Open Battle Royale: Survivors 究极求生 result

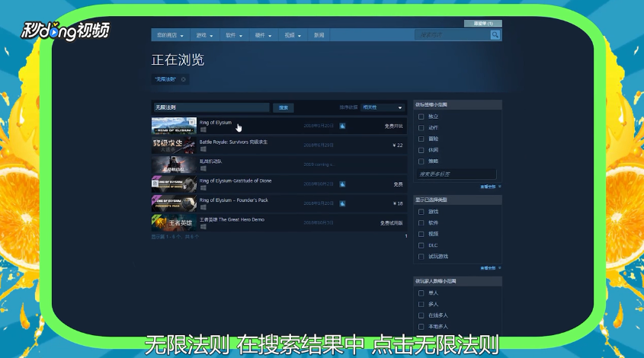tap(233, 142)
